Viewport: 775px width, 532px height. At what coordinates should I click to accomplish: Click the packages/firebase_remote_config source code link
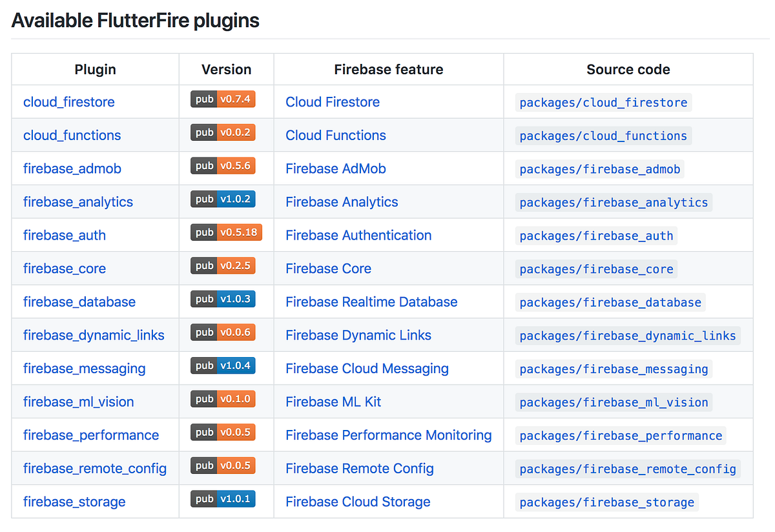tap(627, 469)
